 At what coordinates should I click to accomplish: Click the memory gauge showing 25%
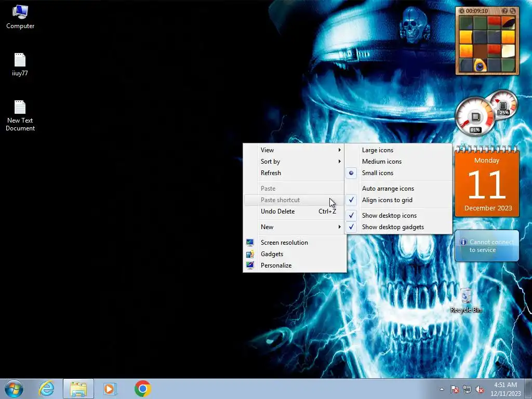click(x=504, y=105)
